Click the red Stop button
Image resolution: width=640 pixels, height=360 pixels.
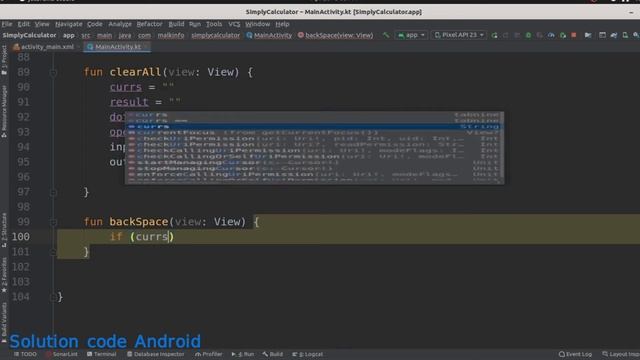click(x=574, y=36)
